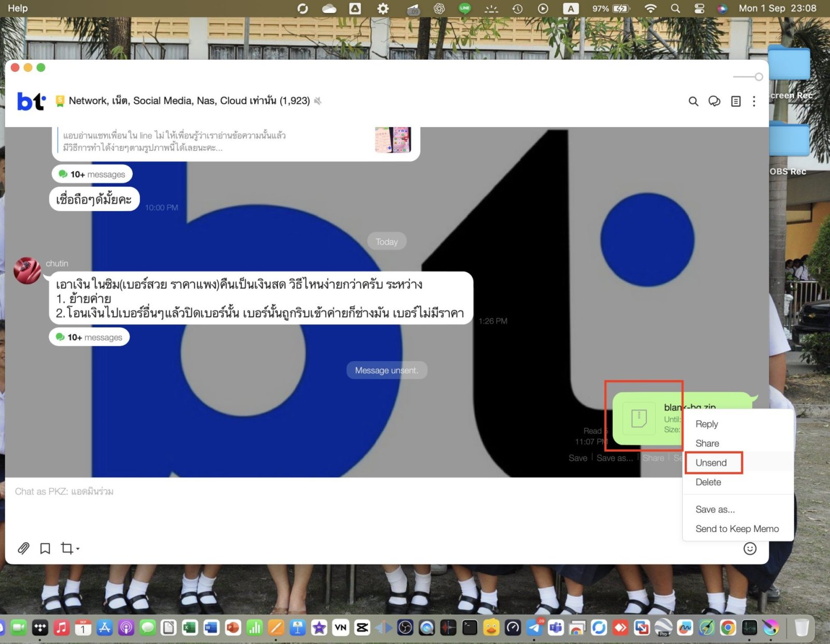Open the Time Machine menu bar icon
830x644 pixels.
click(x=517, y=8)
